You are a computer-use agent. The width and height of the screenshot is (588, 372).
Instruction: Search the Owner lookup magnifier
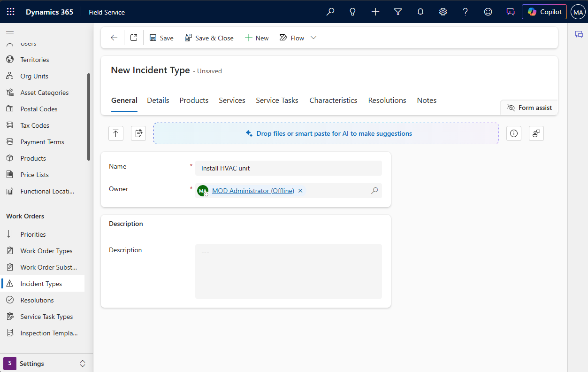[x=374, y=191]
